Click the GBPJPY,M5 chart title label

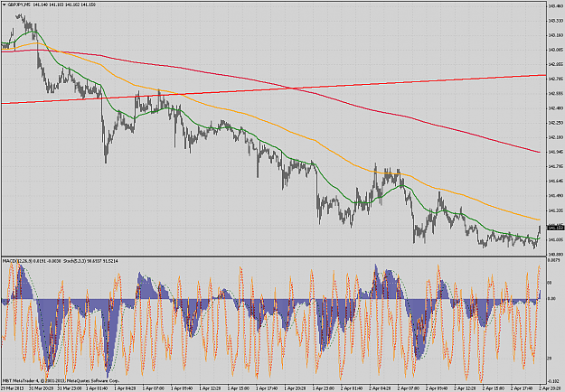19,5
